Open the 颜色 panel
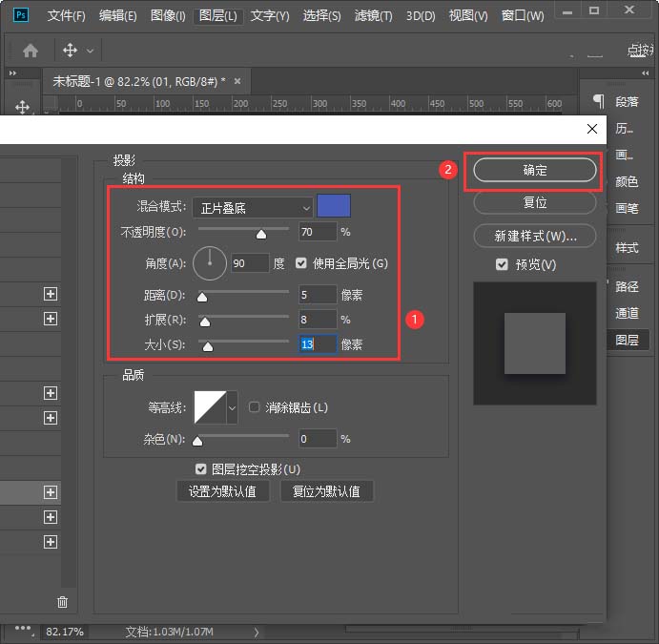Viewport: 659px width, 644px height. coord(627,181)
